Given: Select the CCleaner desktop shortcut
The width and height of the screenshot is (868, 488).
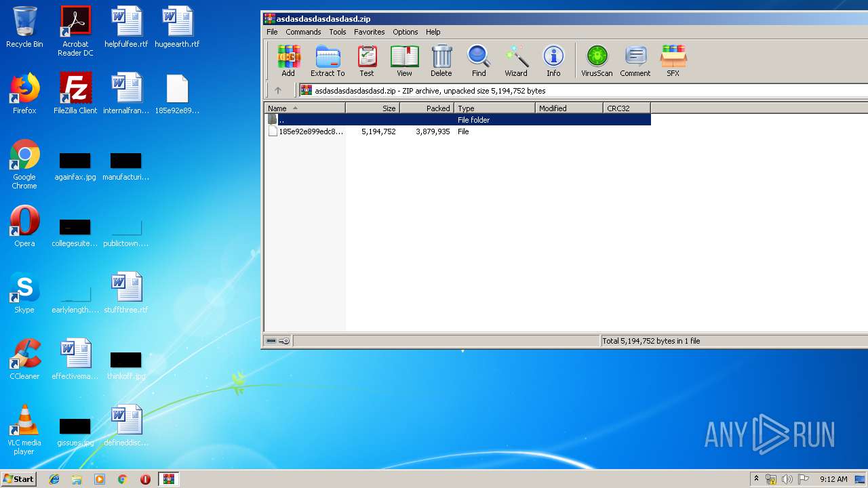Looking at the screenshot, I should (24, 359).
